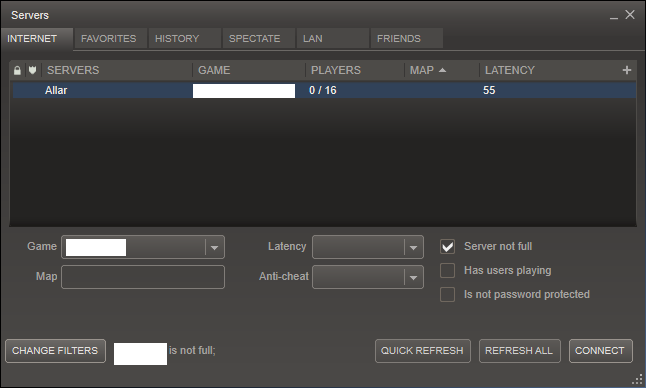The width and height of the screenshot is (646, 388).
Task: Switch to the FAVORITES tab
Action: tap(110, 39)
